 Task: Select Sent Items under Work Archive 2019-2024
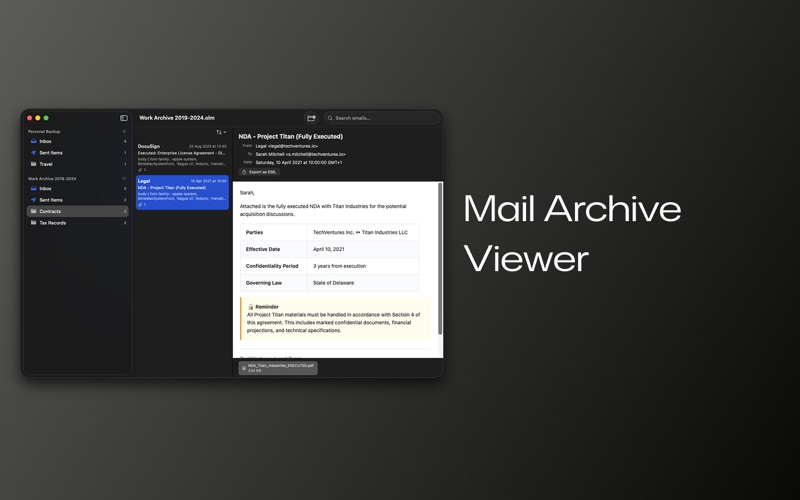pos(78,200)
